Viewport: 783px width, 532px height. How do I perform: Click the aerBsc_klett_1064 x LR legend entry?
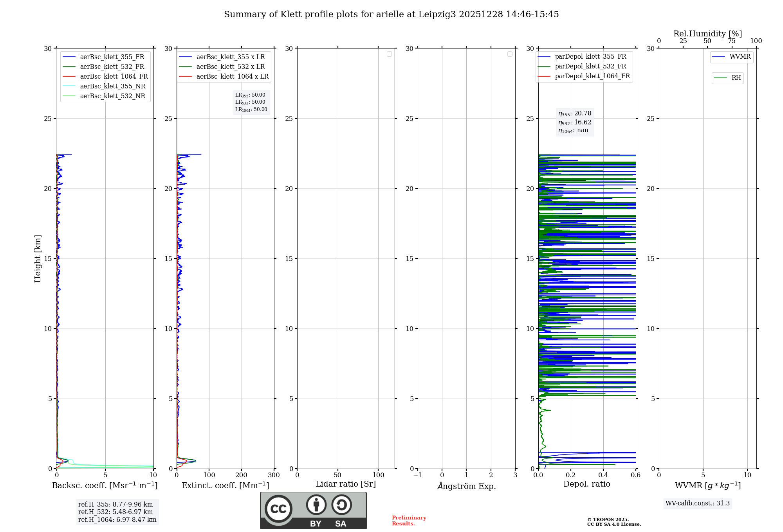[x=232, y=76]
